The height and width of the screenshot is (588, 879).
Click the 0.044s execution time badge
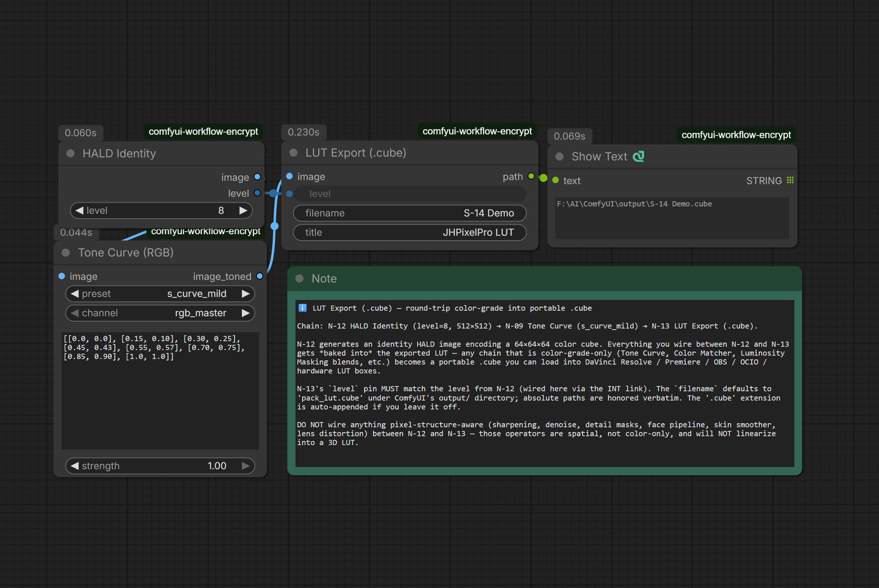(76, 232)
